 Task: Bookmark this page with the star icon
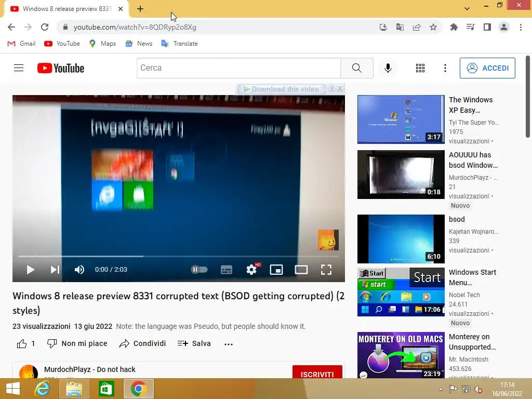click(433, 27)
